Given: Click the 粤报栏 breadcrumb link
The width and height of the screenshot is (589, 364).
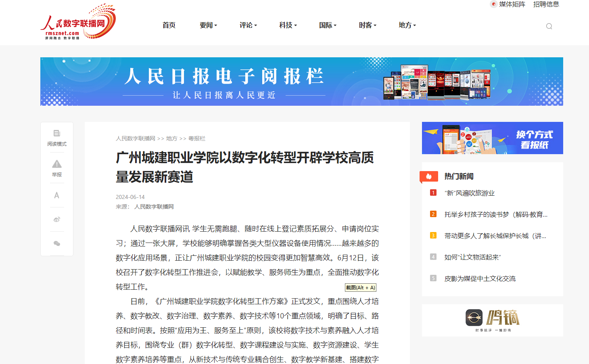Looking at the screenshot, I should click(197, 138).
